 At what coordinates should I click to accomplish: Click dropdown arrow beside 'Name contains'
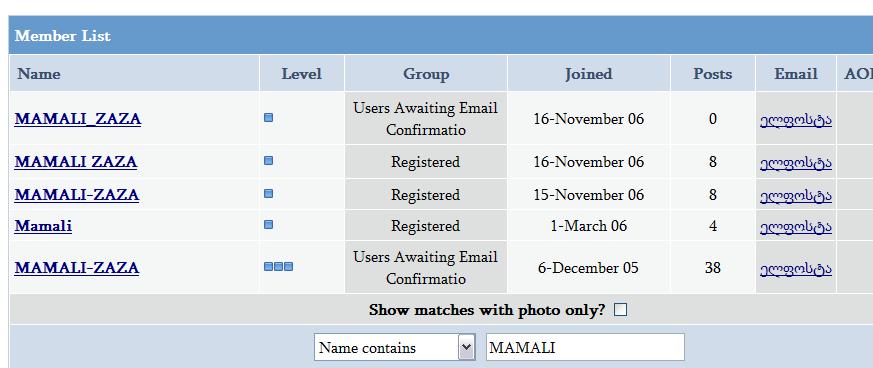(x=467, y=347)
